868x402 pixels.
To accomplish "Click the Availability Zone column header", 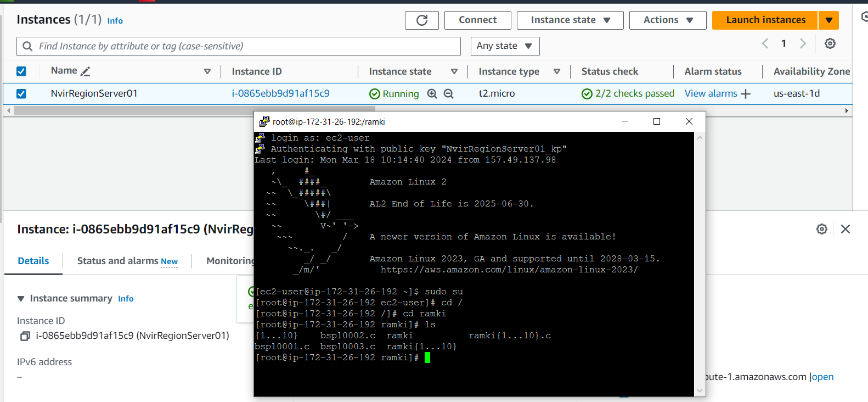I will [811, 71].
